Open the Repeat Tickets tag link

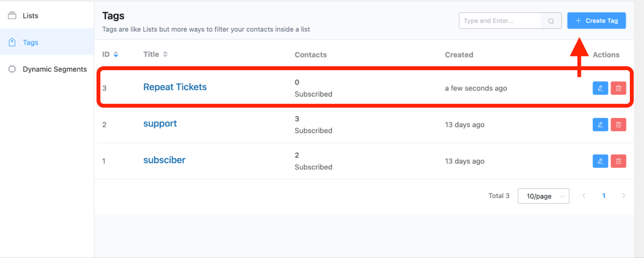pyautogui.click(x=175, y=87)
